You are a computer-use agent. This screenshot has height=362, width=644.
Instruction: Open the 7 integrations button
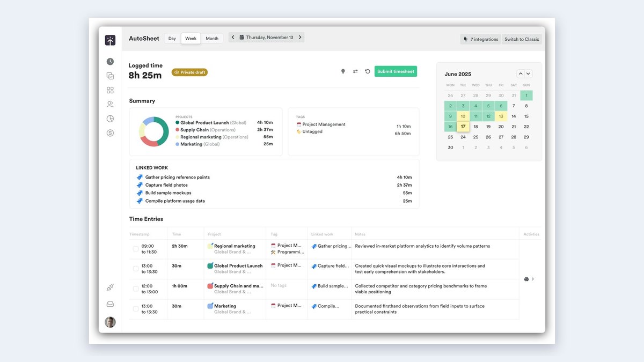pos(481,39)
